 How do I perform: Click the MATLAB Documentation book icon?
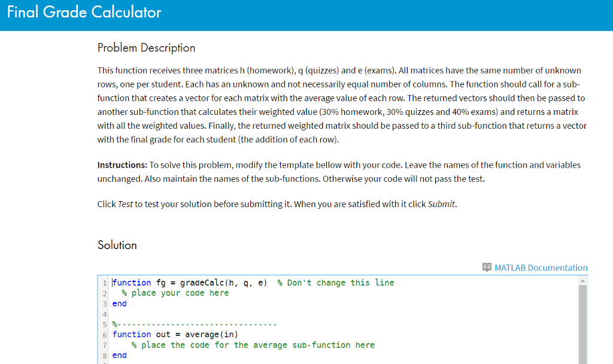(487, 268)
